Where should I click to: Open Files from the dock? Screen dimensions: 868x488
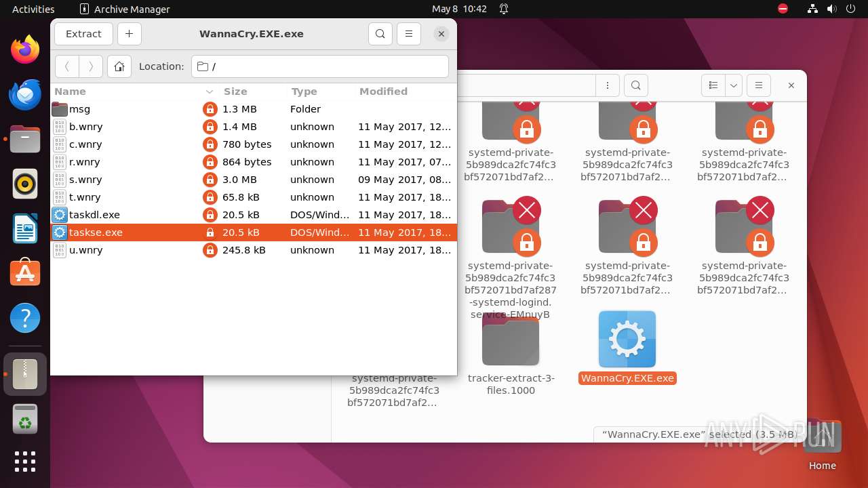[25, 139]
